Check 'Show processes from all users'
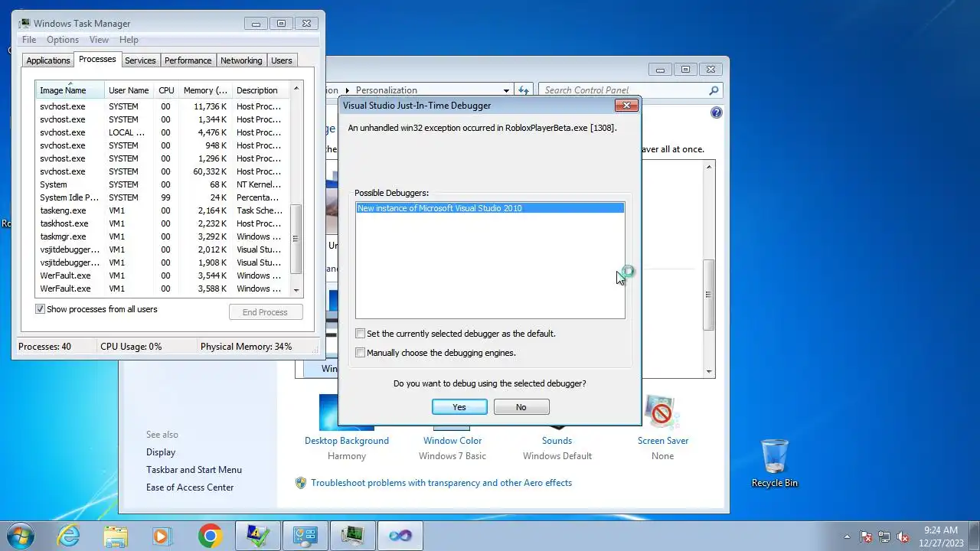This screenshot has width=980, height=551. pyautogui.click(x=41, y=309)
